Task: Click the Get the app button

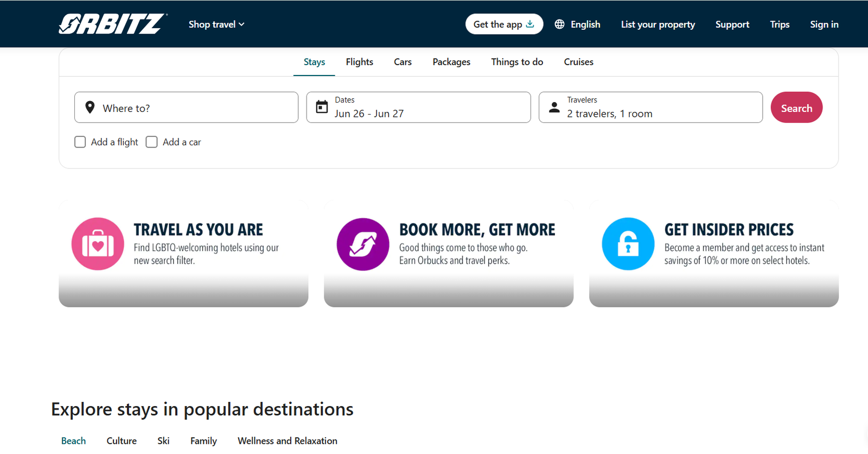Action: pyautogui.click(x=504, y=24)
